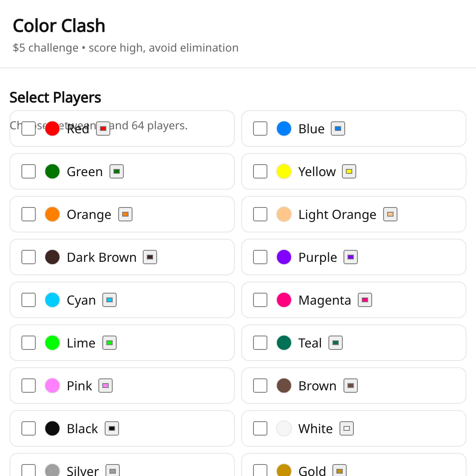The width and height of the screenshot is (476, 476).
Task: Open the White color picker swatch
Action: pos(347,428)
